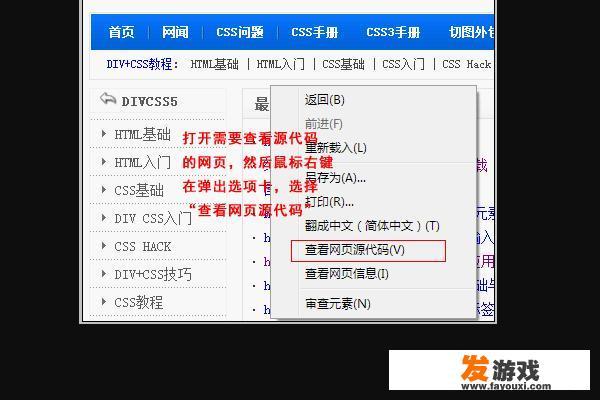Expand the DIV CSS入门 sidebar arrow
The width and height of the screenshot is (600, 400).
coord(104,217)
